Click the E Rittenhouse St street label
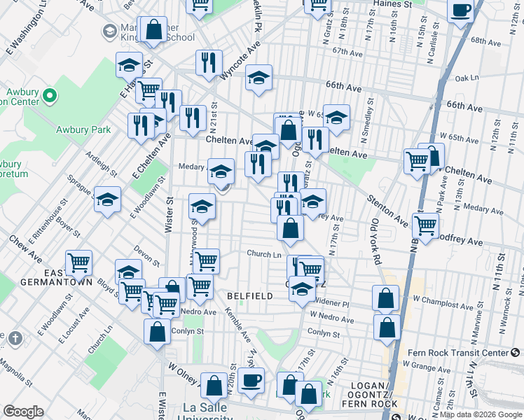The height and width of the screenshot is (420, 524). pyautogui.click(x=48, y=221)
